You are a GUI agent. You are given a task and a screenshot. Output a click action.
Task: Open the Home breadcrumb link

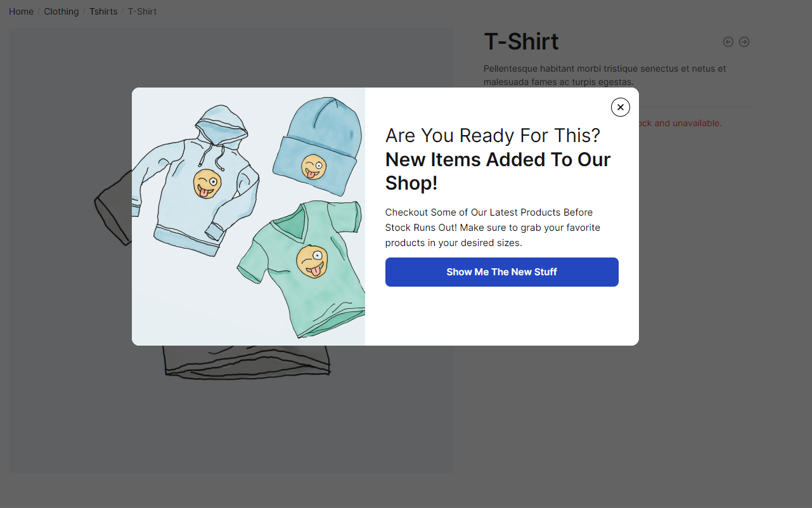click(21, 11)
